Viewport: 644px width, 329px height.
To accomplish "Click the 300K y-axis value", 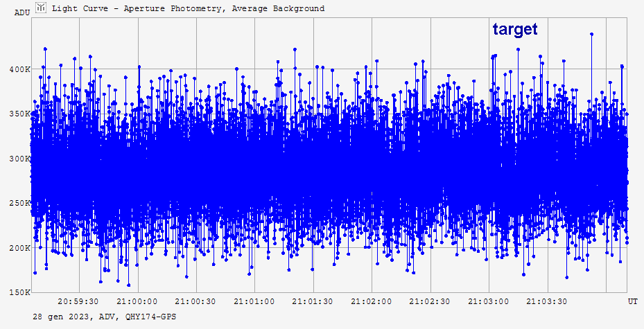I will (19, 159).
